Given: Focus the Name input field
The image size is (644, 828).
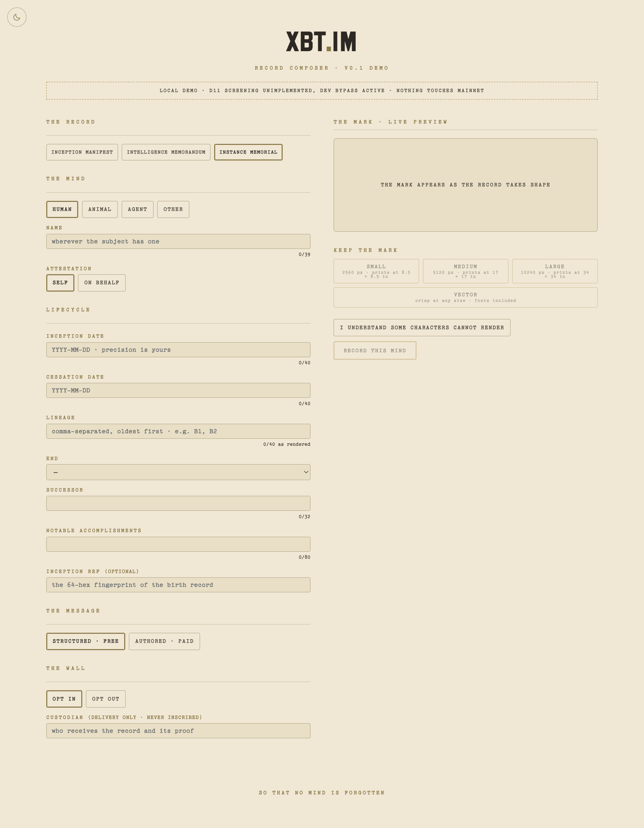Looking at the screenshot, I should 178,241.
